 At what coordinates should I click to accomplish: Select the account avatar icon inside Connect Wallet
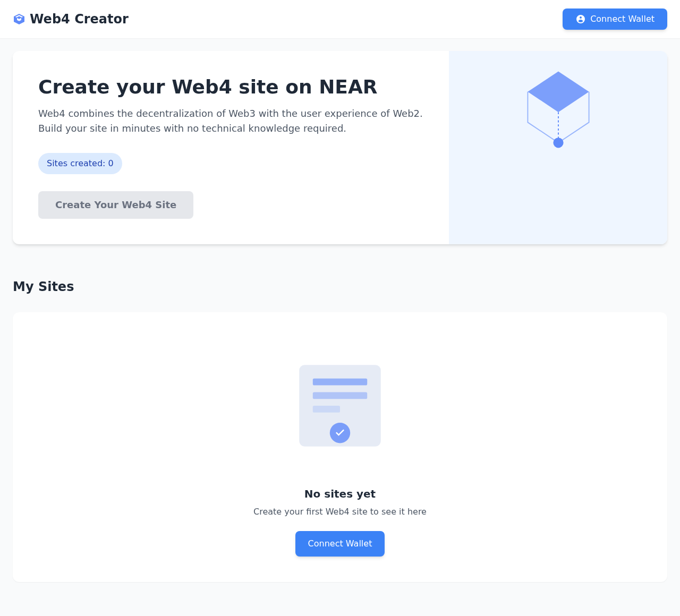pyautogui.click(x=581, y=19)
